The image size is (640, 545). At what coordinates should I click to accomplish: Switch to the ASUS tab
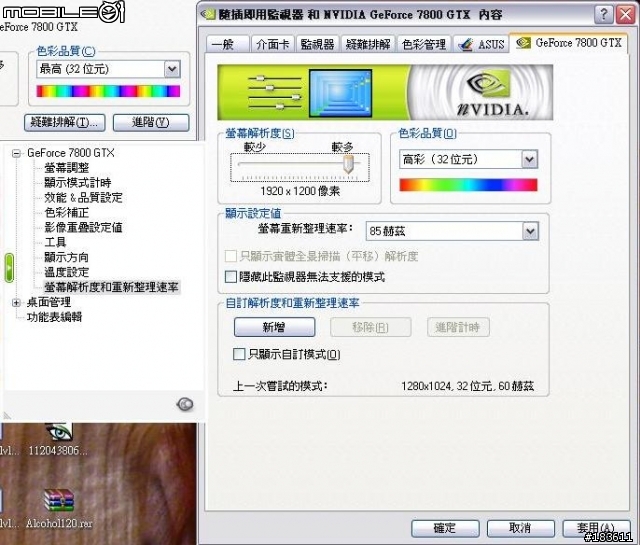click(482, 44)
